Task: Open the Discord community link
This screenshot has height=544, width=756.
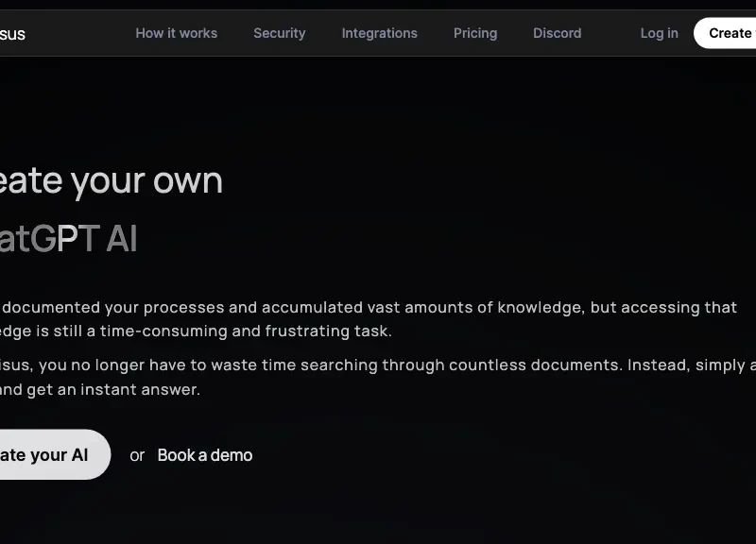Action: [557, 33]
